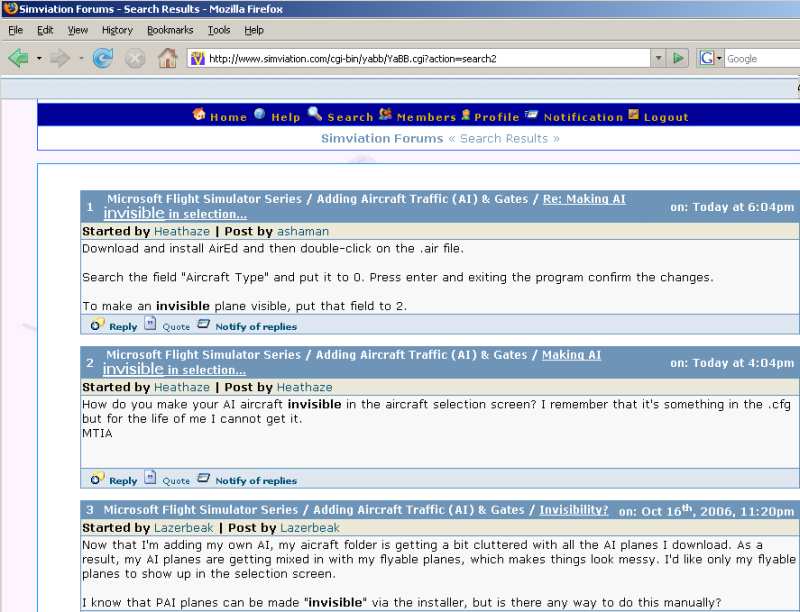Go back with the green Back arrow
Image resolution: width=800 pixels, height=612 pixels.
(x=18, y=58)
